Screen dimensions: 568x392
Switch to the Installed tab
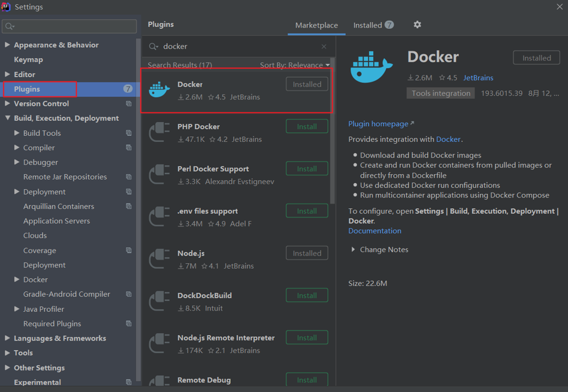click(x=373, y=25)
